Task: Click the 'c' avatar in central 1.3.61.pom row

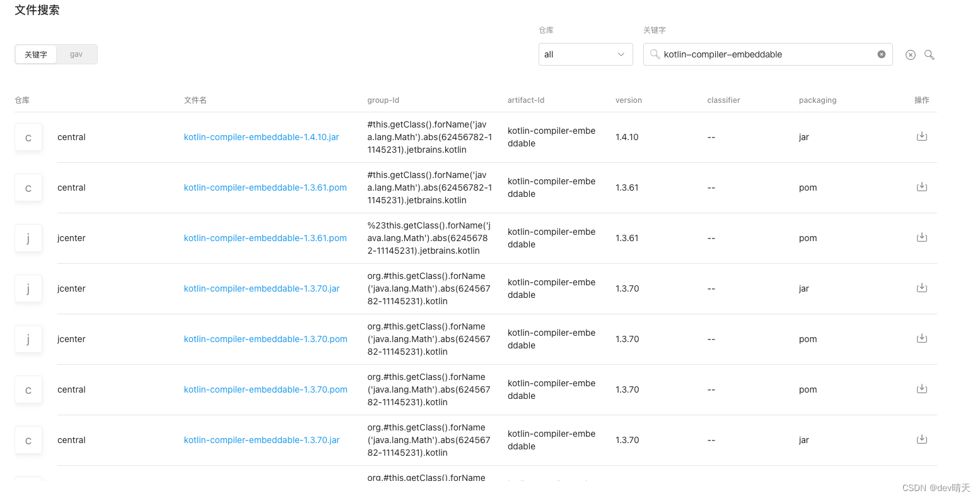Action: pyautogui.click(x=28, y=187)
